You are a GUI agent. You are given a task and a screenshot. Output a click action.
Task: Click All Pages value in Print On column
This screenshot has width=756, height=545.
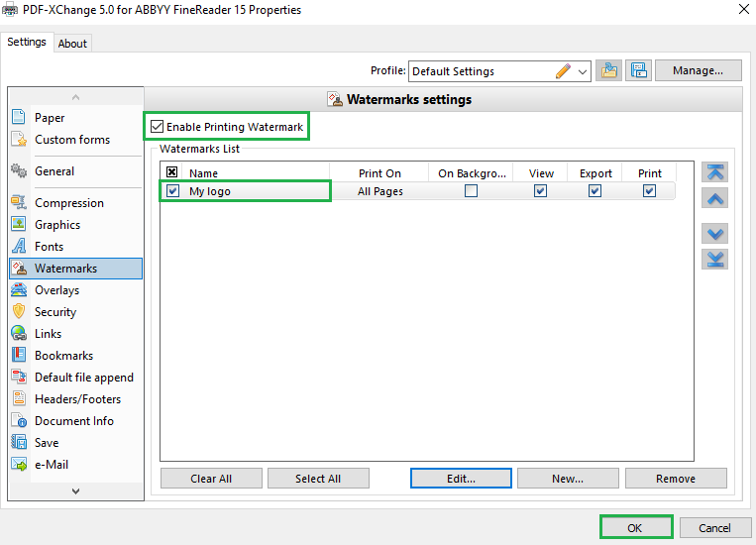379,191
